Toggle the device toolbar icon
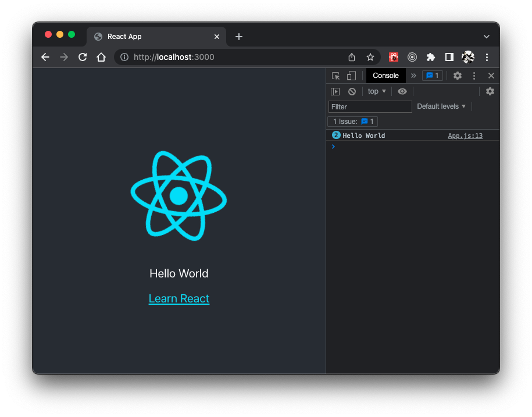The image size is (532, 417). [351, 76]
